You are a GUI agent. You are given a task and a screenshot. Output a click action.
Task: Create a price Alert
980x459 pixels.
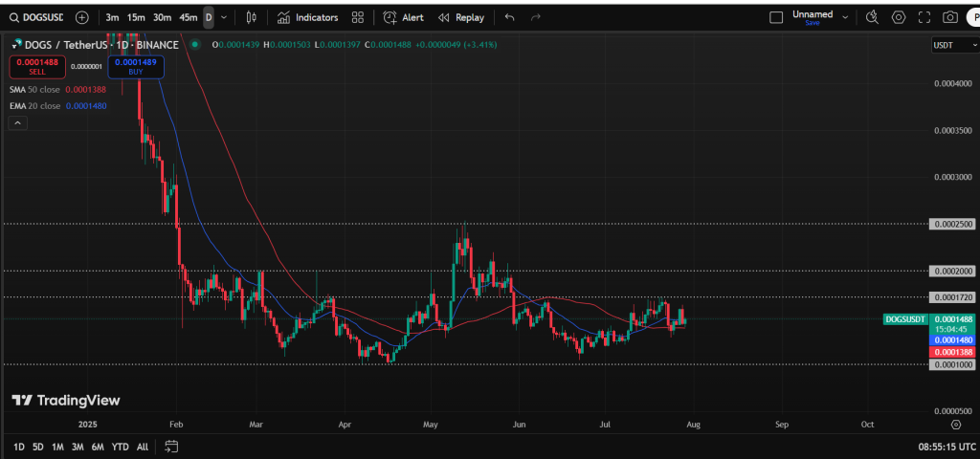pyautogui.click(x=404, y=17)
